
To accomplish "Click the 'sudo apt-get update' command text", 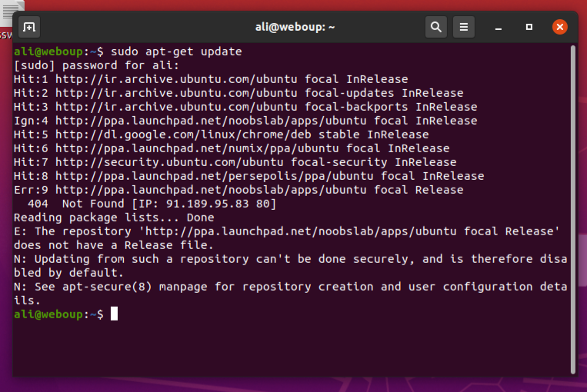I will click(176, 51).
